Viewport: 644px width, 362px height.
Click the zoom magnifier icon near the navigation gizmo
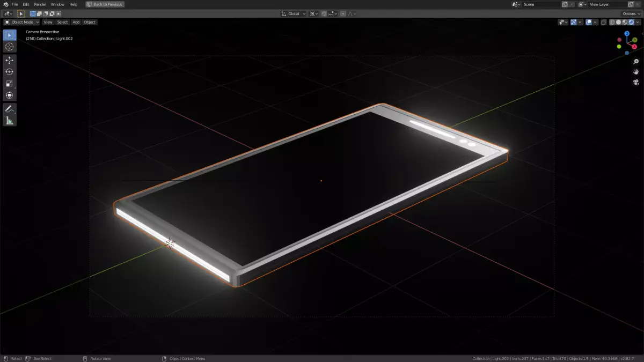[x=635, y=61]
